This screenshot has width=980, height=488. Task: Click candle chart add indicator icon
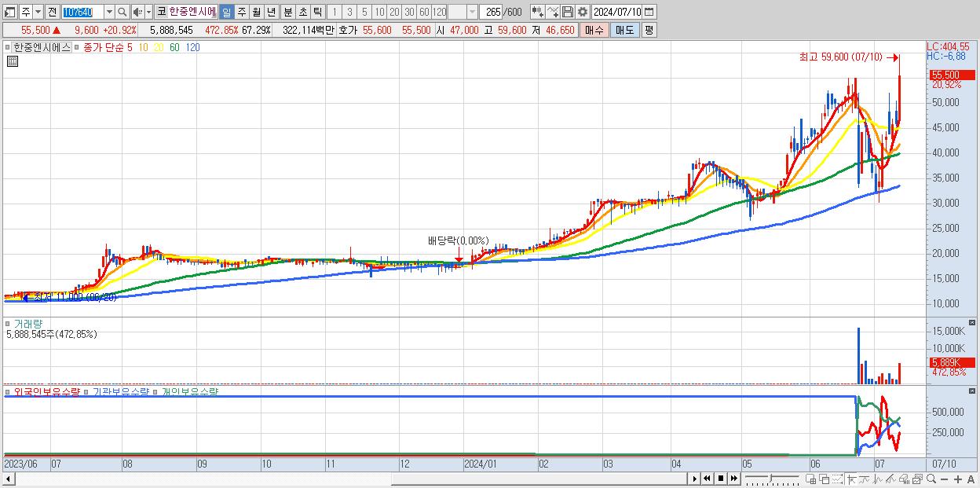click(x=537, y=12)
